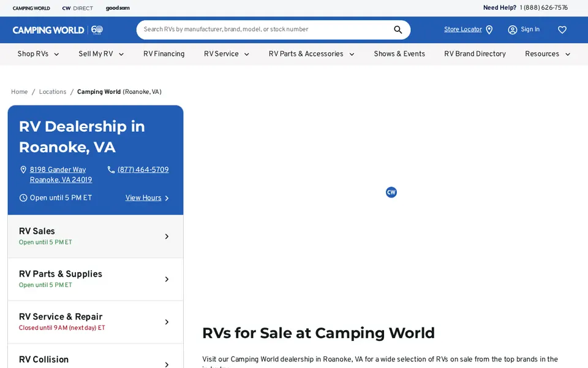Click 'RVs for Sale at Camping World' heading

tap(318, 333)
